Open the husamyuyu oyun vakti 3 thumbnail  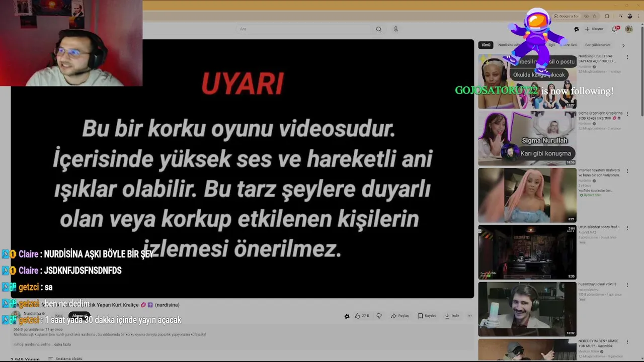tap(527, 309)
